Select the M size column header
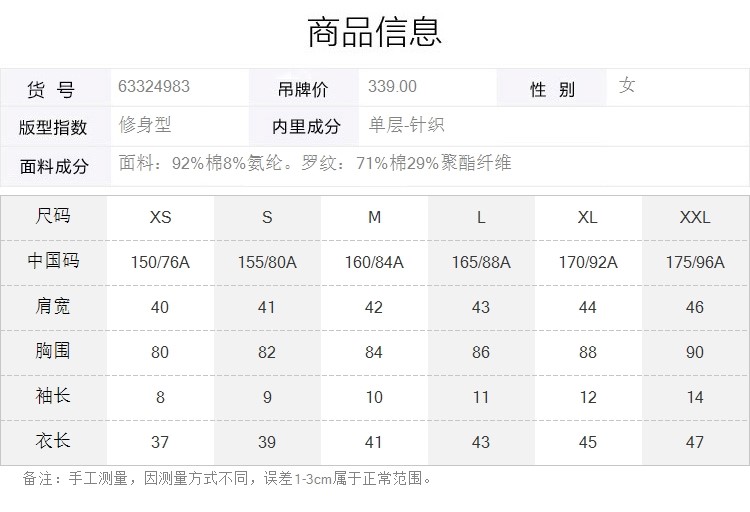 point(375,217)
